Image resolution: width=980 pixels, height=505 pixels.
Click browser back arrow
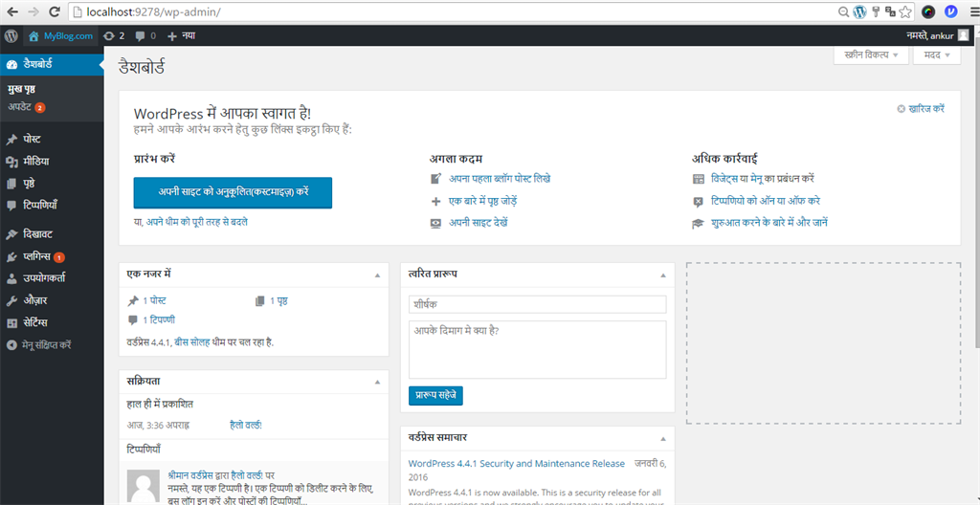pyautogui.click(x=13, y=11)
